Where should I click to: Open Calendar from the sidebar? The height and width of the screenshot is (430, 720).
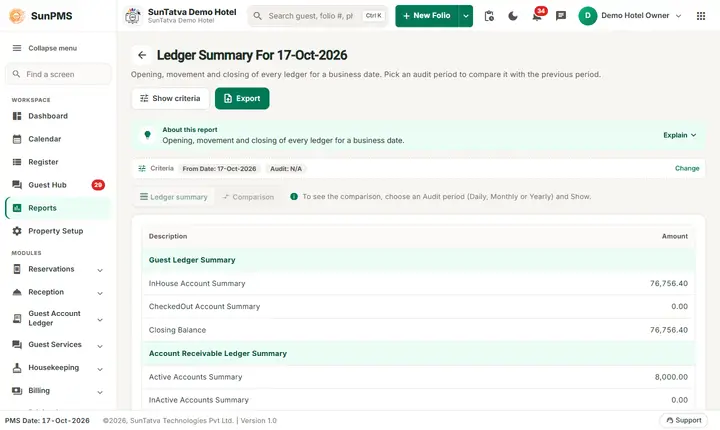pyautogui.click(x=58, y=139)
